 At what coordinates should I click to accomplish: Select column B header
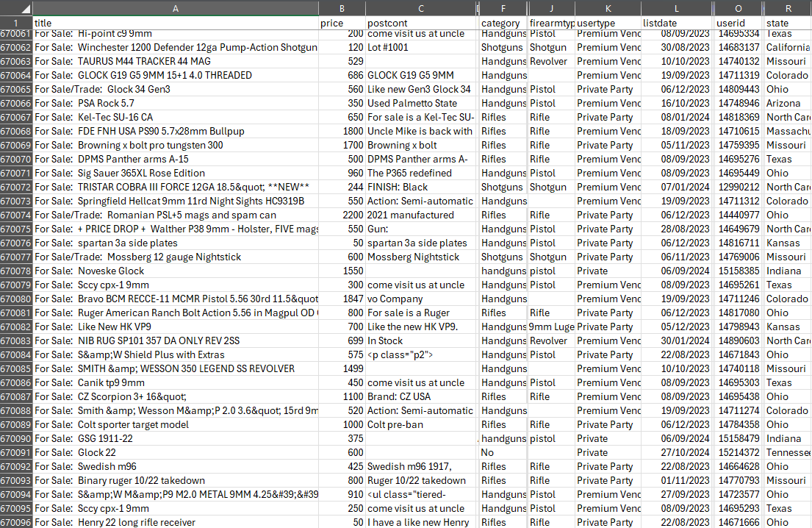342,8
